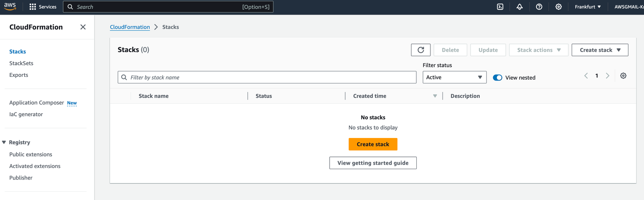Open Exports in the sidebar
The image size is (644, 200).
[19, 75]
